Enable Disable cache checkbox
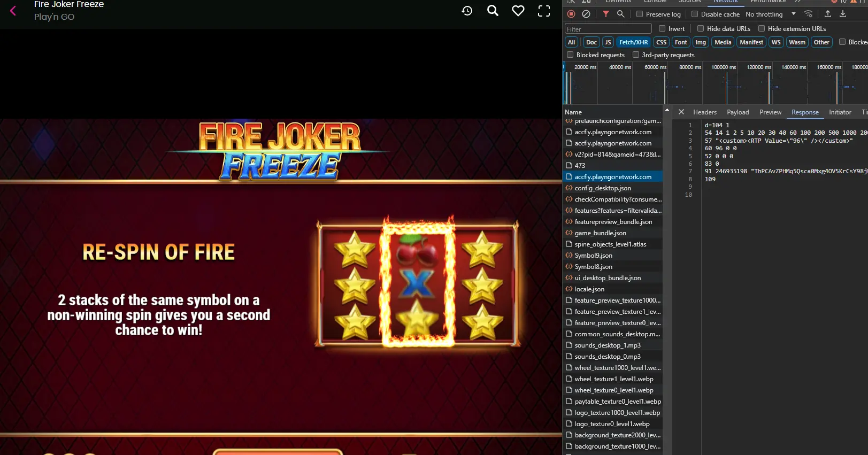The height and width of the screenshot is (455, 868). coord(695,14)
